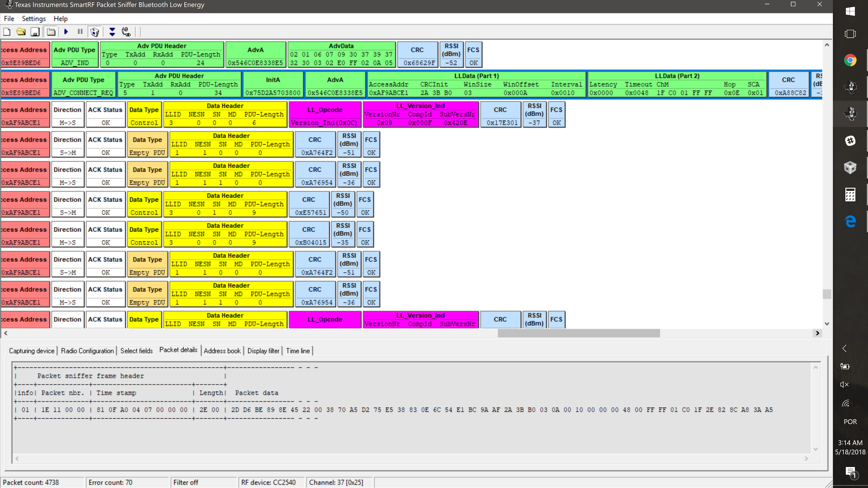868x488 pixels.
Task: Click the network Wi-Fi tray icon
Action: click(x=846, y=403)
